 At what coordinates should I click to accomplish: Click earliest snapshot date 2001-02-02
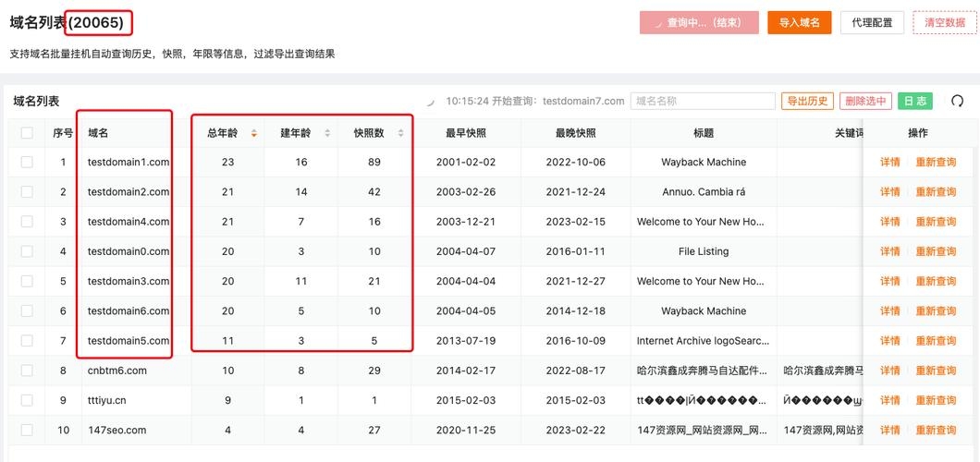[466, 163]
